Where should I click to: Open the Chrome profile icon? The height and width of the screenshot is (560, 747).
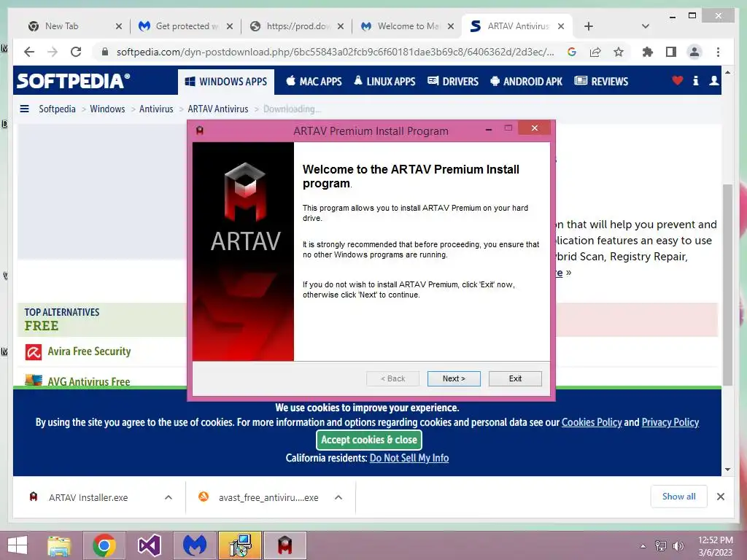[694, 52]
